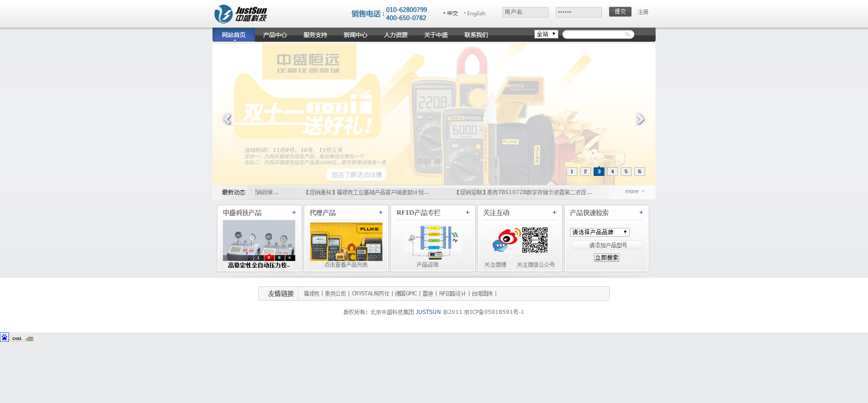The height and width of the screenshot is (403, 868).
Task: Click the 产品咨询 link
Action: [427, 265]
